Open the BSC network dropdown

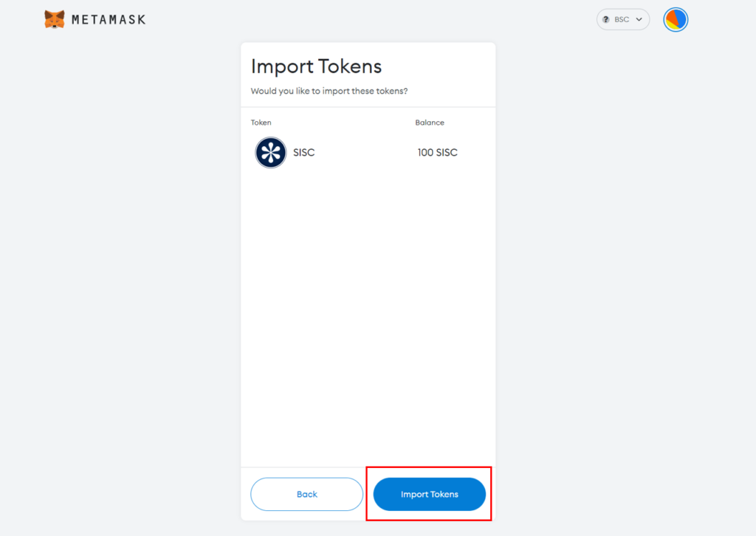[x=623, y=19]
